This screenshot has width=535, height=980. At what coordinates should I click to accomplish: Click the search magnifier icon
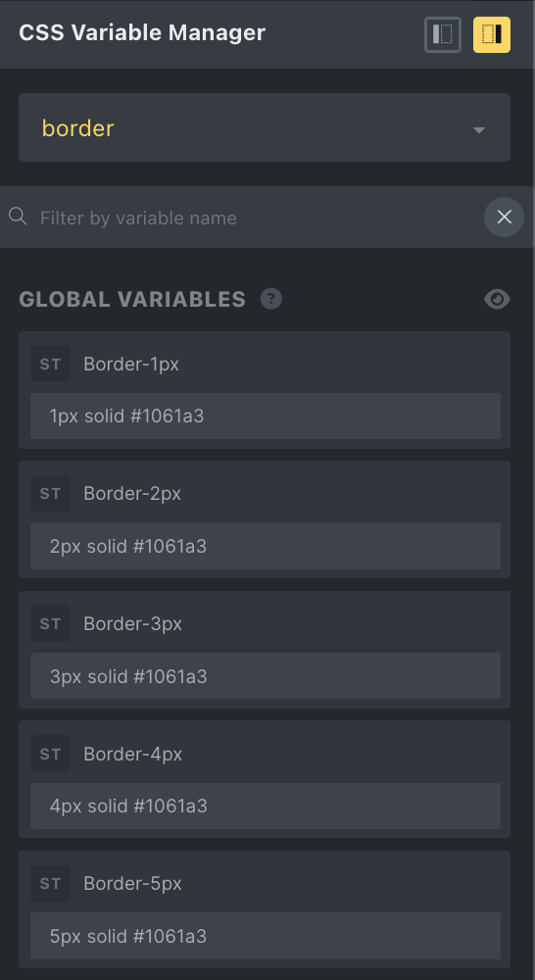click(18, 217)
